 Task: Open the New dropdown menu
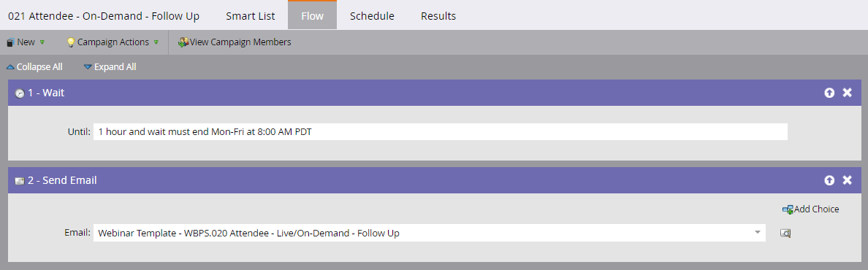point(26,42)
